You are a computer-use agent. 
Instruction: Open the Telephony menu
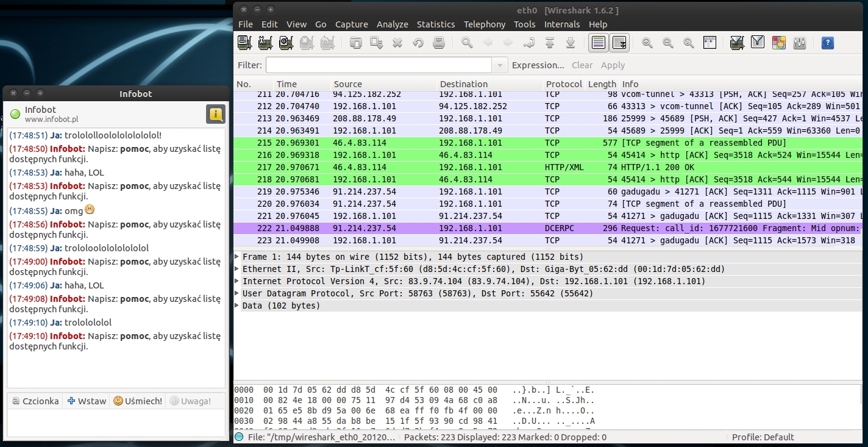coord(485,24)
